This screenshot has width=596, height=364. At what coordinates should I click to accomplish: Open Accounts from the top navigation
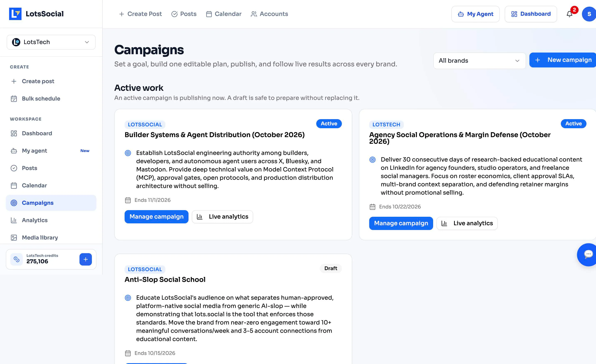(x=269, y=14)
